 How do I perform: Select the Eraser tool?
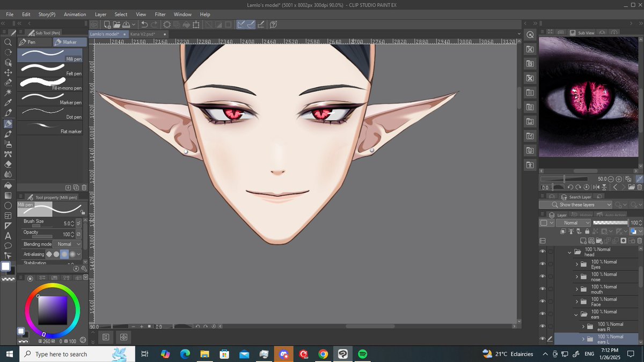point(8,164)
